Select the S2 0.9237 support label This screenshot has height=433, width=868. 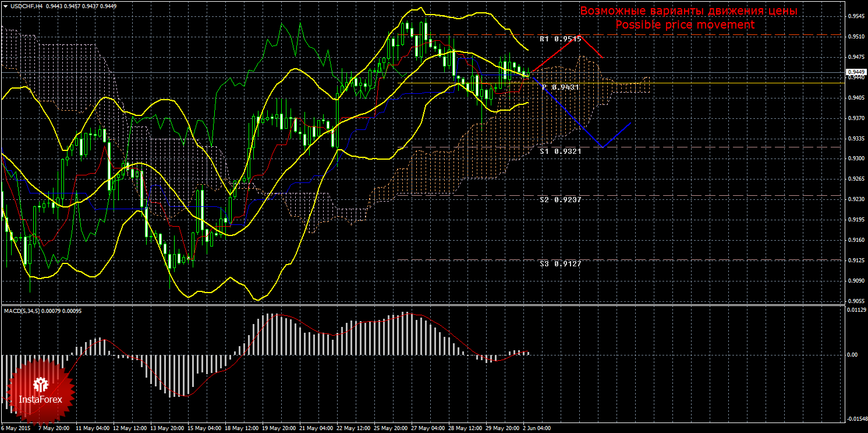[x=560, y=199]
